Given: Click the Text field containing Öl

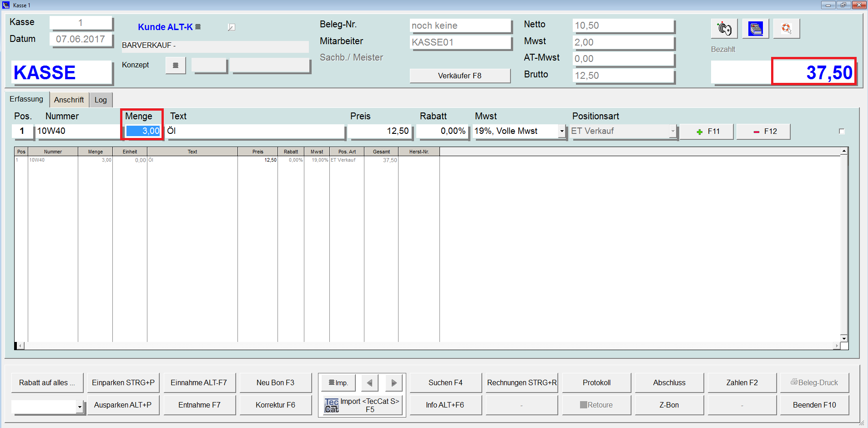Looking at the screenshot, I should (255, 131).
